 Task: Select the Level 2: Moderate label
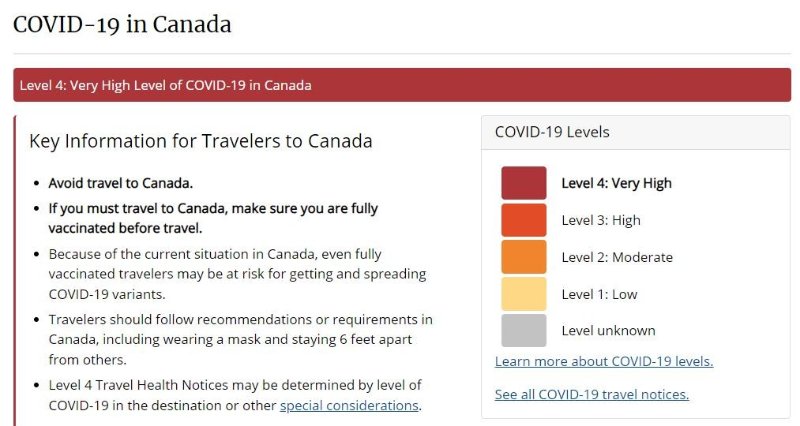pos(617,257)
